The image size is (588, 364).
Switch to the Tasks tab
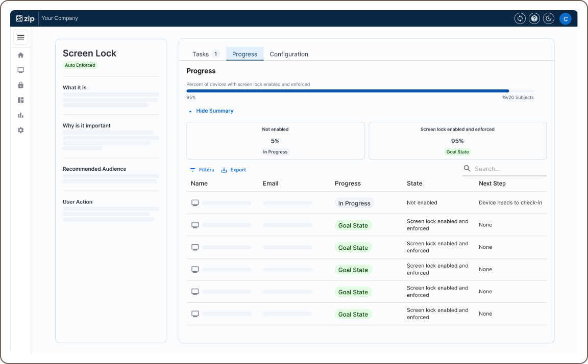pos(202,54)
